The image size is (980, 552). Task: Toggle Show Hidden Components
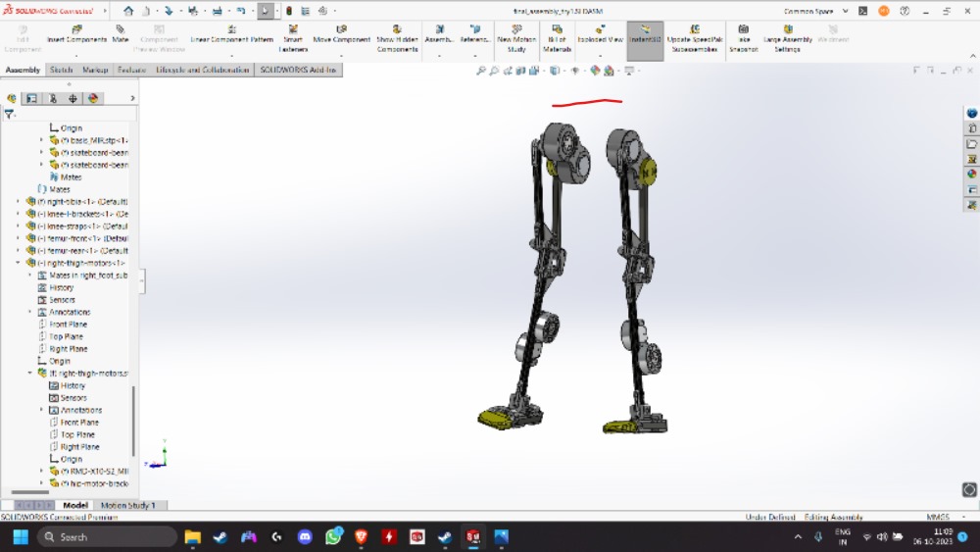397,34
